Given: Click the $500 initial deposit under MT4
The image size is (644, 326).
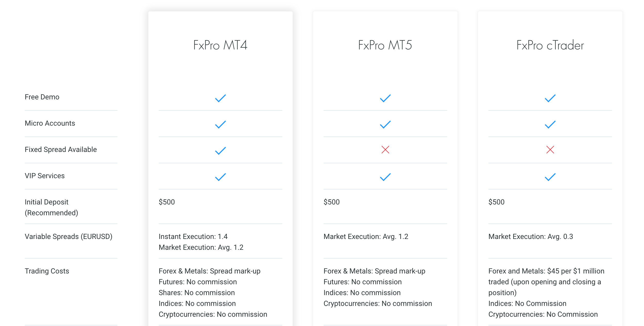Looking at the screenshot, I should (x=167, y=202).
